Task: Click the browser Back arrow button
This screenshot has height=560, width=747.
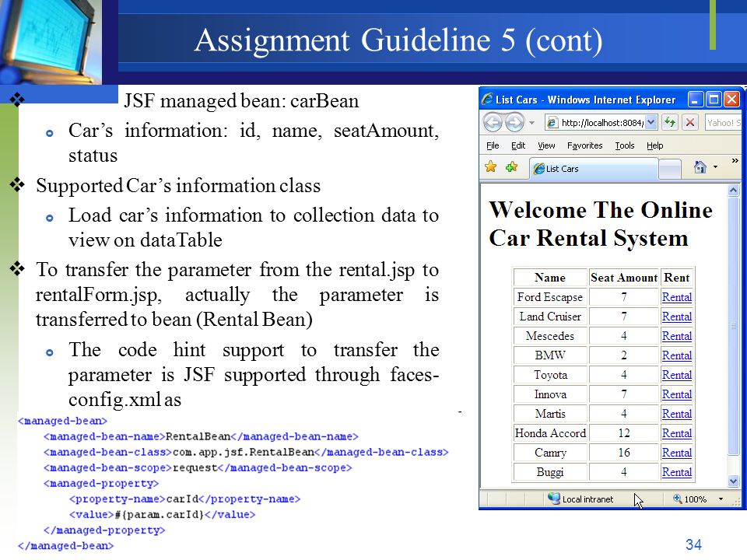Action: coord(493,122)
